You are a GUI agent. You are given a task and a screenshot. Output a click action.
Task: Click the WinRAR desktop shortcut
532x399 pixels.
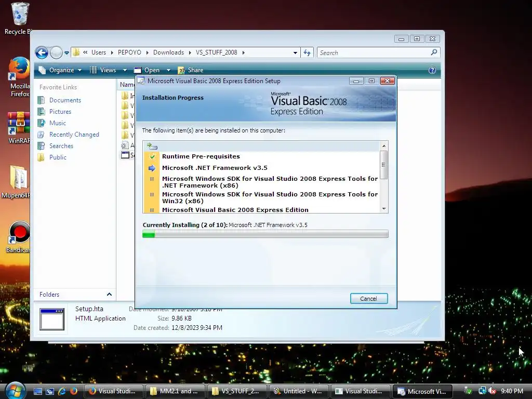coord(19,128)
